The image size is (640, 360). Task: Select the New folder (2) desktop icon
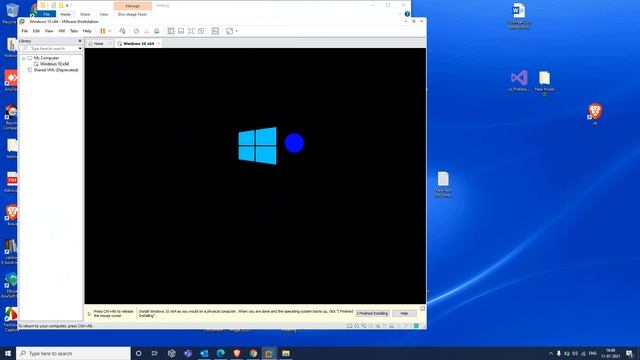(544, 83)
